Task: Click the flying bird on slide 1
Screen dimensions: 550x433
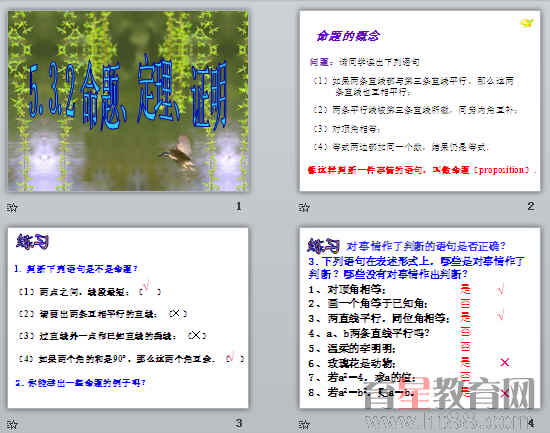Action: [x=179, y=153]
